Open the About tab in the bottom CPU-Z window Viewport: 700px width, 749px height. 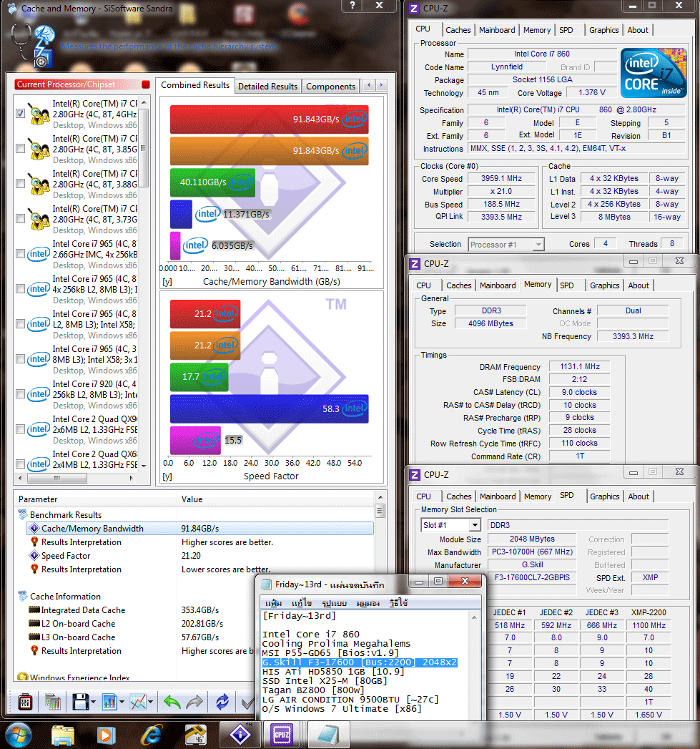click(639, 496)
